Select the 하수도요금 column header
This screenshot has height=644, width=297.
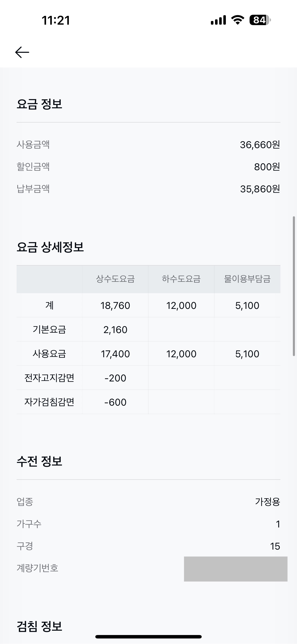coord(181,279)
